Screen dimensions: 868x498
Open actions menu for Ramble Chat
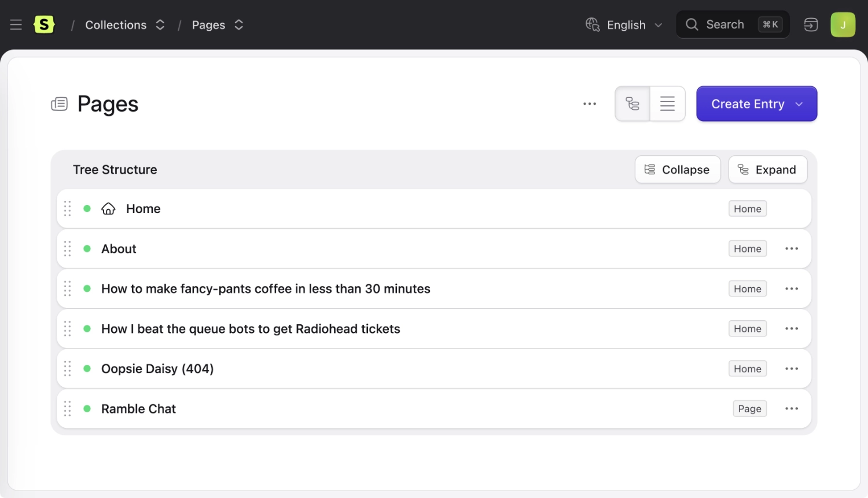[x=791, y=409]
